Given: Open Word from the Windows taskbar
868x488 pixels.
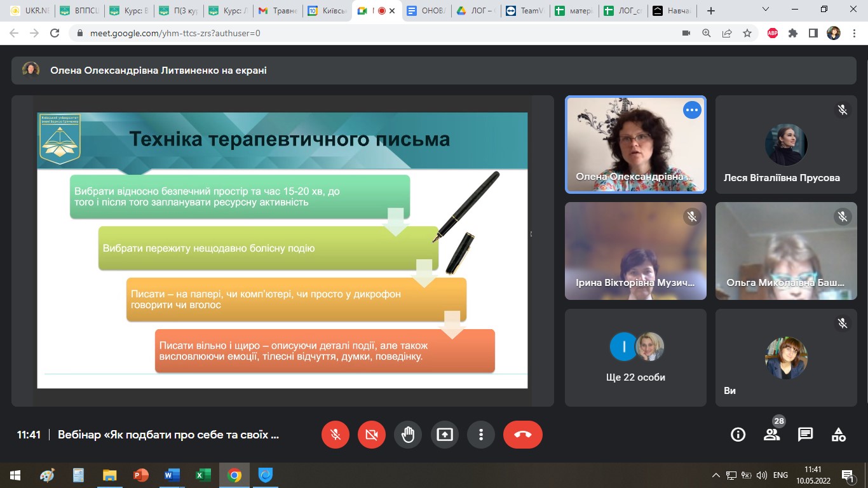Looking at the screenshot, I should tap(172, 475).
